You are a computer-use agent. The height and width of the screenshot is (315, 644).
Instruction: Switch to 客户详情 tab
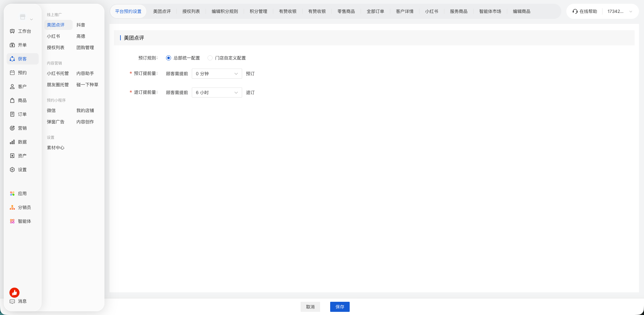pos(405,11)
